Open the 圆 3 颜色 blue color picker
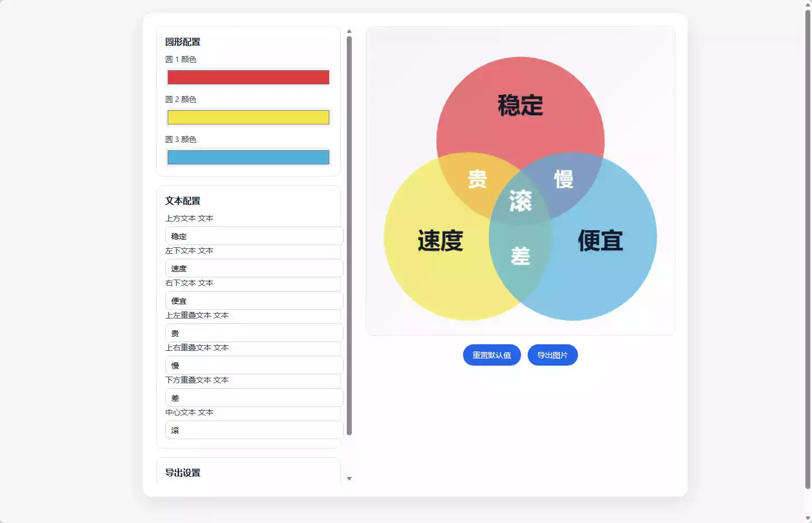Viewport: 812px width, 523px height. click(x=248, y=157)
